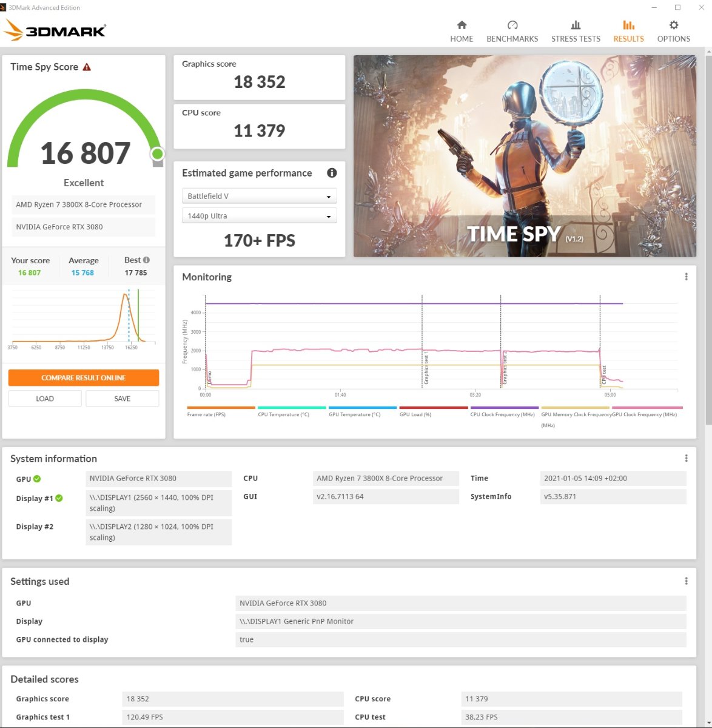This screenshot has width=712, height=728.
Task: Open the OPTIONS tab
Action: (x=673, y=31)
